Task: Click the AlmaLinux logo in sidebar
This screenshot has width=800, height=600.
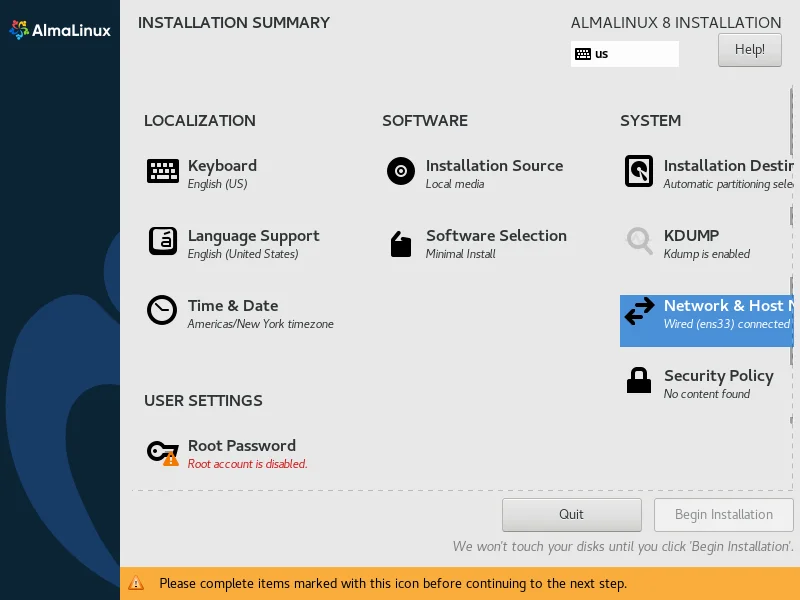Action: 60,30
